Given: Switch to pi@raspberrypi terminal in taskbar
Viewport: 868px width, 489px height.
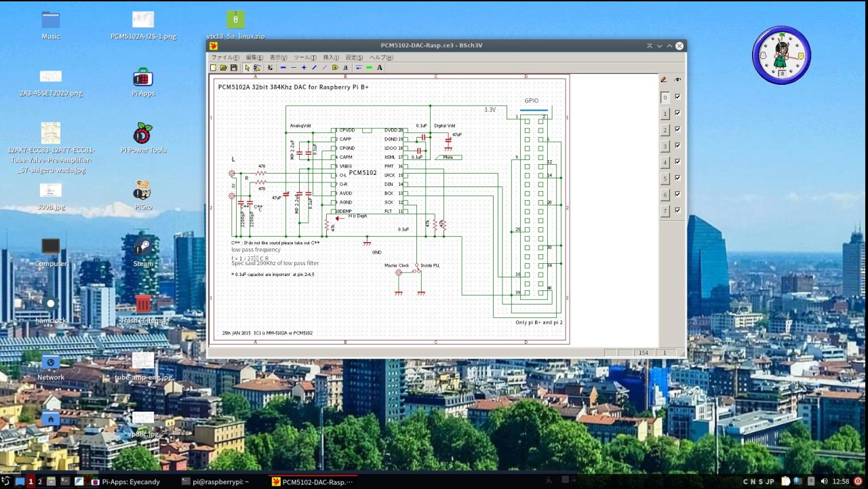Looking at the screenshot, I should pyautogui.click(x=216, y=482).
